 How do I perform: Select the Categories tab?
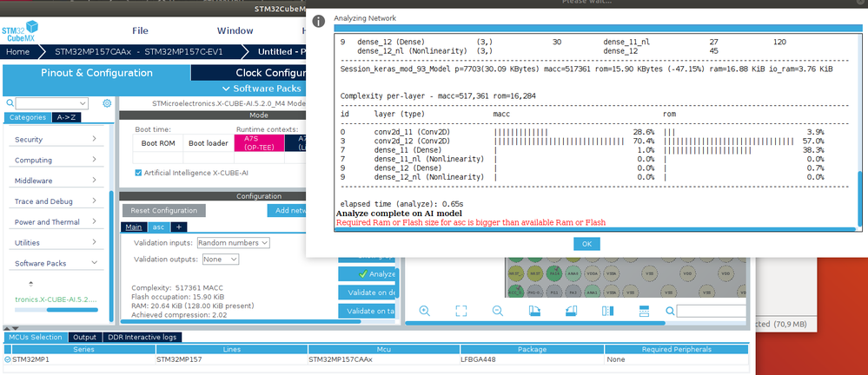click(x=28, y=117)
